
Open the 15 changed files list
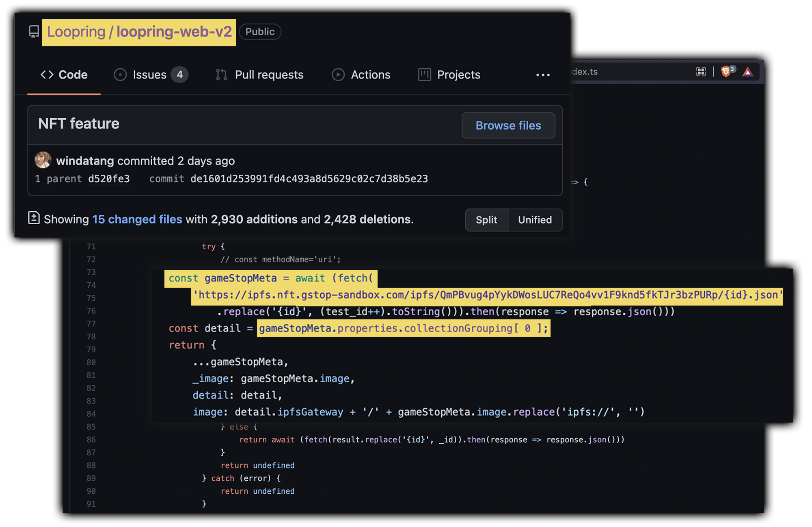coord(137,219)
